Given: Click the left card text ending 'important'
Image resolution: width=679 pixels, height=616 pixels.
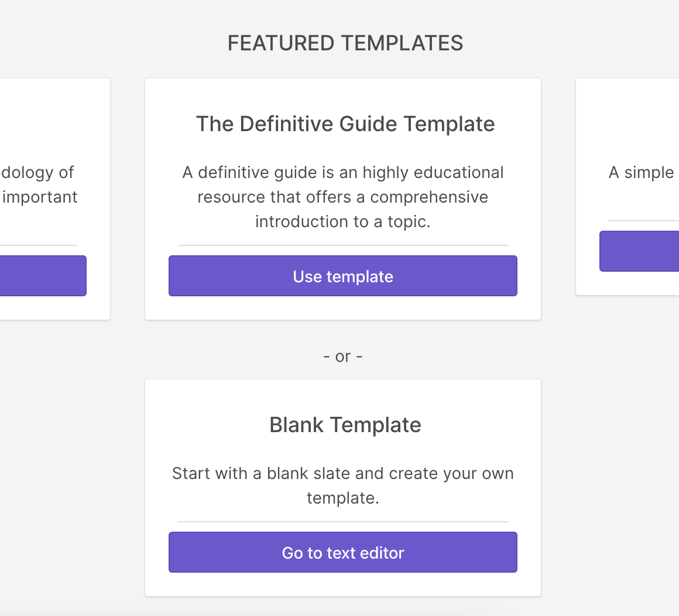Looking at the screenshot, I should pos(40,197).
